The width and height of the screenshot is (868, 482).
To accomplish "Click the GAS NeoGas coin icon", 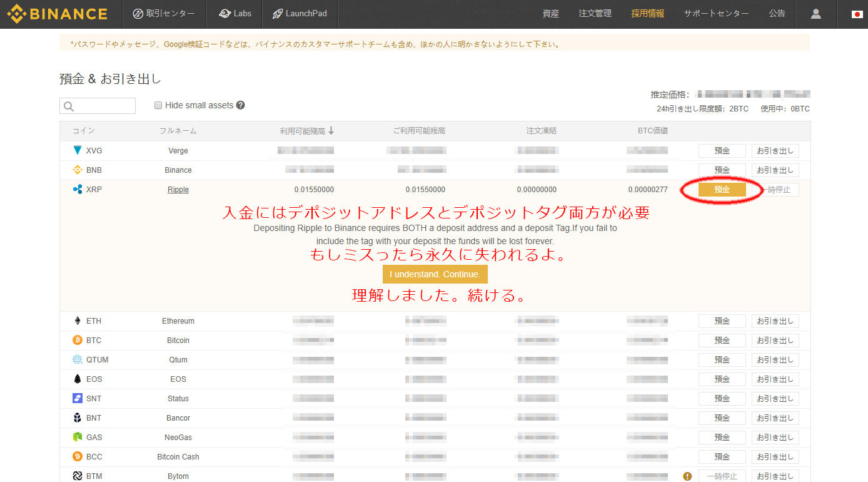I will (78, 437).
